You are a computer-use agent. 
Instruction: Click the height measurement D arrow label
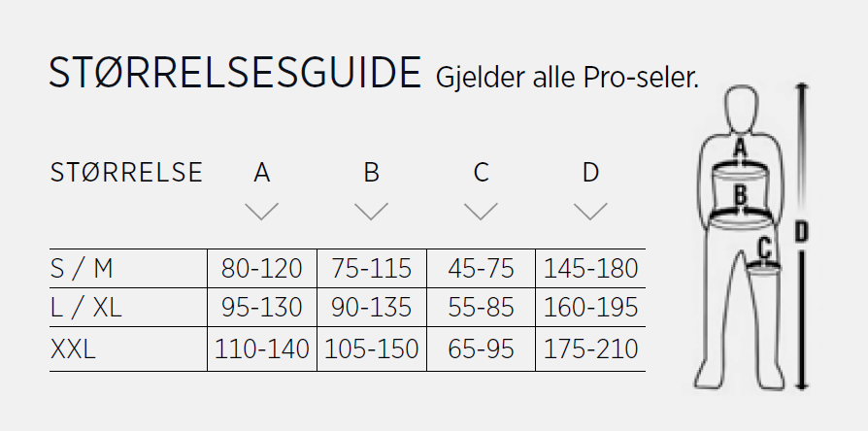[x=801, y=232]
